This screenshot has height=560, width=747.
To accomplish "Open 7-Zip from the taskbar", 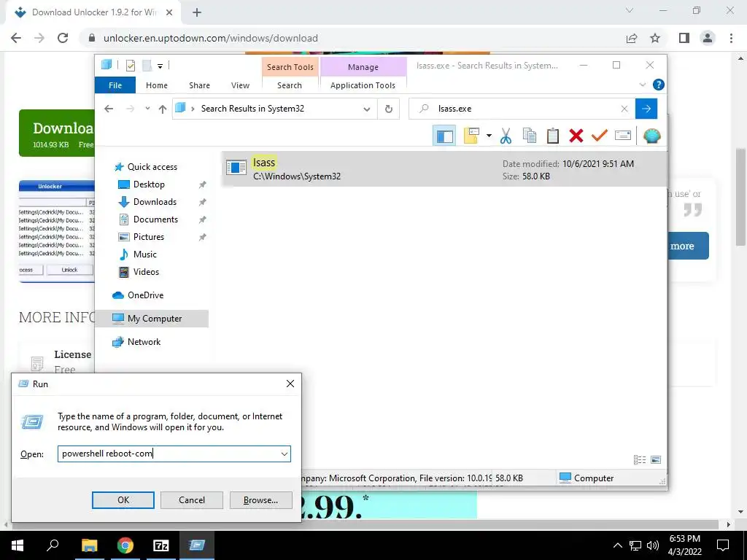I will pyautogui.click(x=160, y=545).
